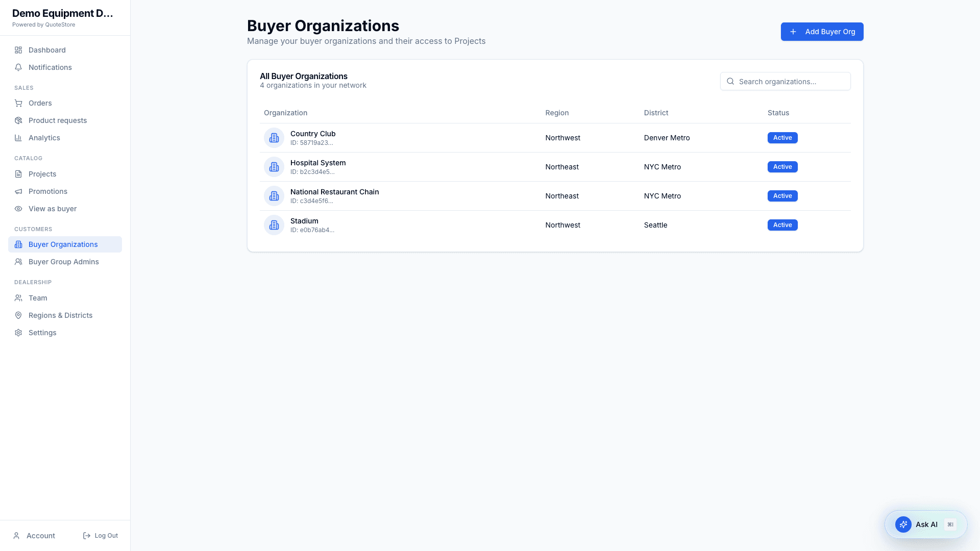Go to Regions & Districts
The image size is (980, 551).
coord(65,315)
